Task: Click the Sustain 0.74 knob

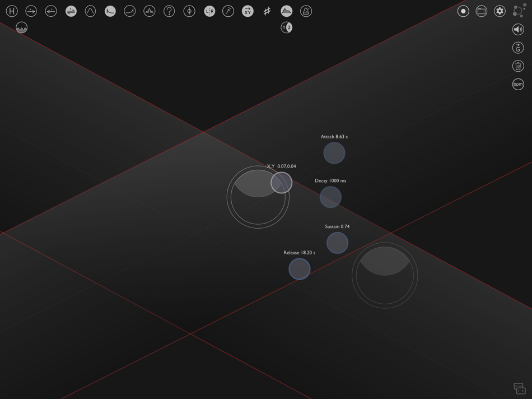Action: [x=337, y=243]
